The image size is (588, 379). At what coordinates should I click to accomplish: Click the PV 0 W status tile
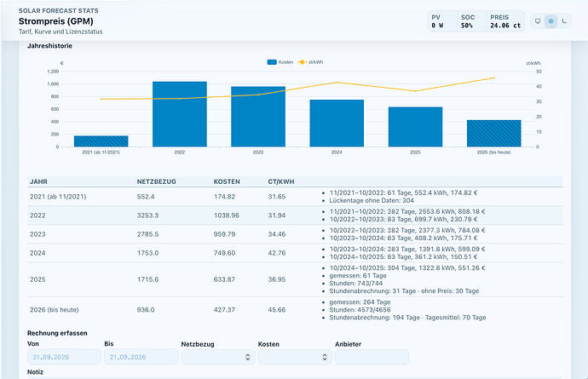[442, 21]
